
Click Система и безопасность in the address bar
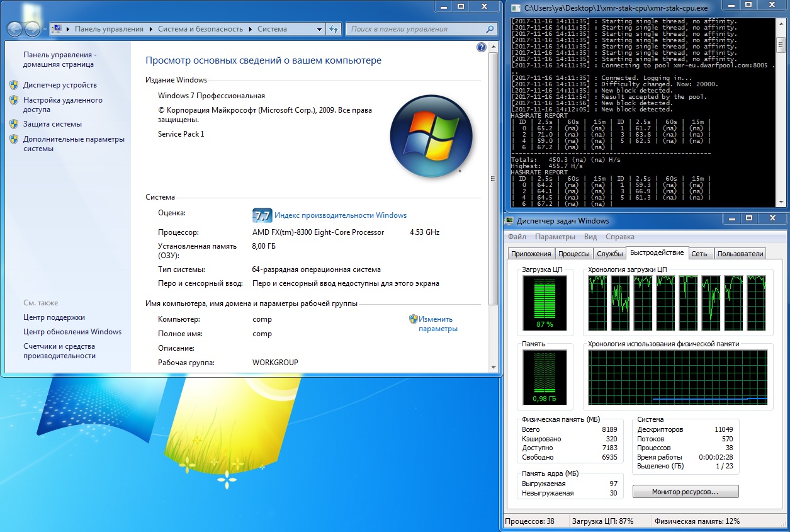200,29
